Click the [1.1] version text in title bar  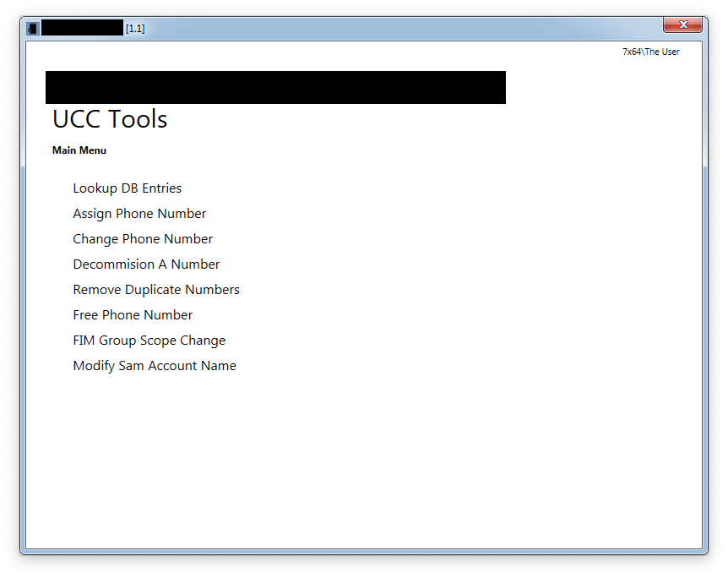(x=135, y=29)
